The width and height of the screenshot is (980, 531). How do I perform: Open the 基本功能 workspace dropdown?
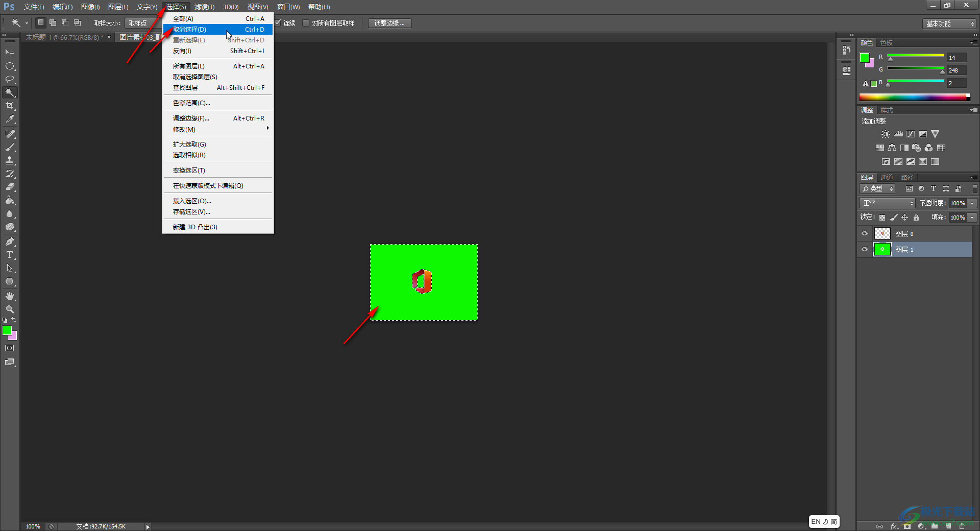click(950, 23)
